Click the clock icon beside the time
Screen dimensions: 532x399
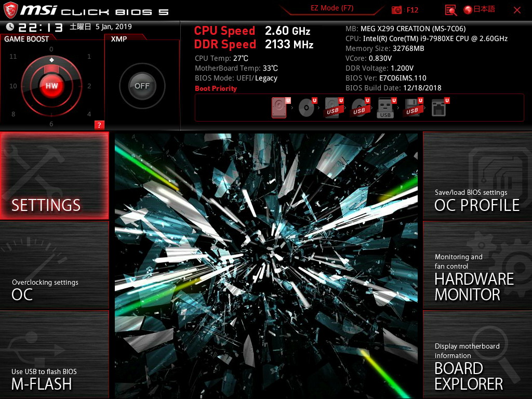[10, 27]
